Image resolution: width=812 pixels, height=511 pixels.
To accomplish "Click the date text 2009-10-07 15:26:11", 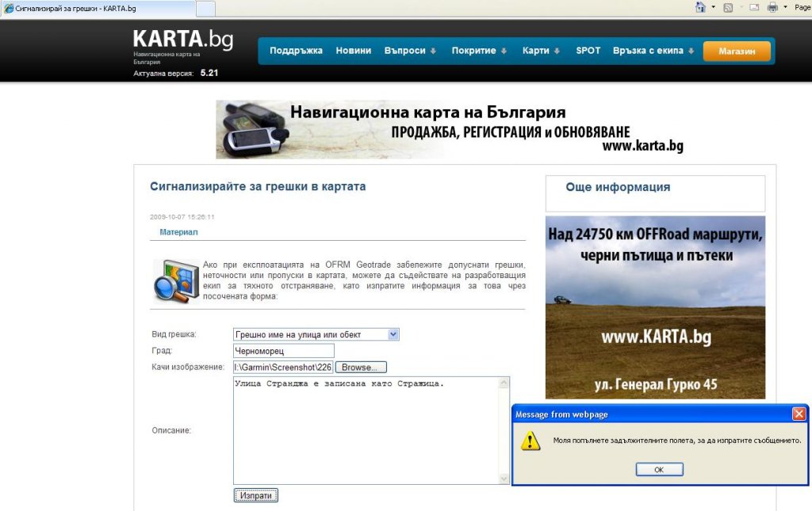I will tap(182, 217).
